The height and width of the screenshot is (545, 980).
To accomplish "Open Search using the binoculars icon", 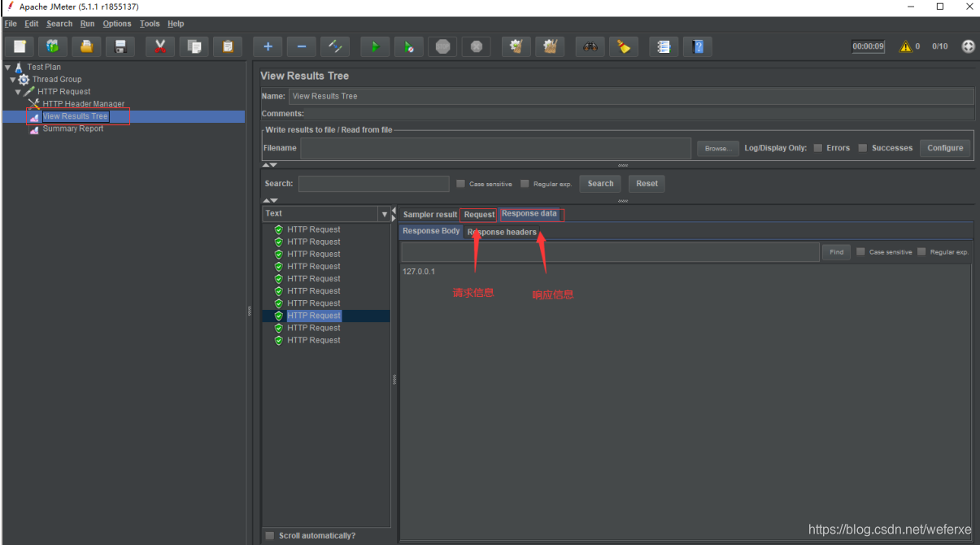I will pyautogui.click(x=590, y=46).
